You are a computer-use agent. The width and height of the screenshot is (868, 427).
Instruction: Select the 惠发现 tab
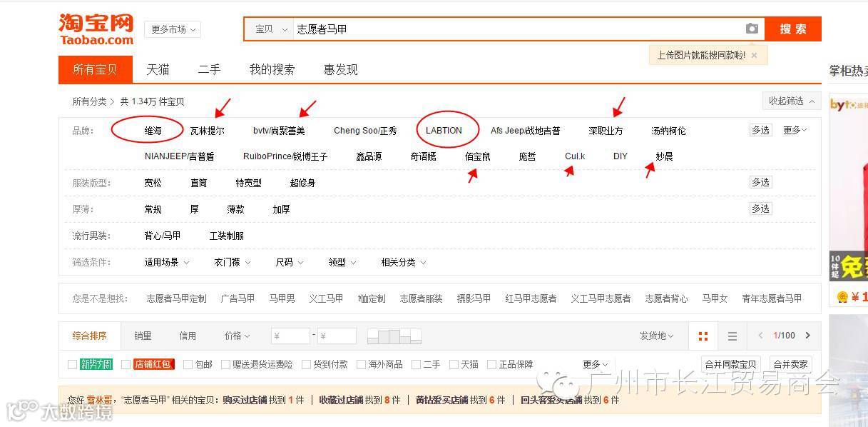click(340, 69)
